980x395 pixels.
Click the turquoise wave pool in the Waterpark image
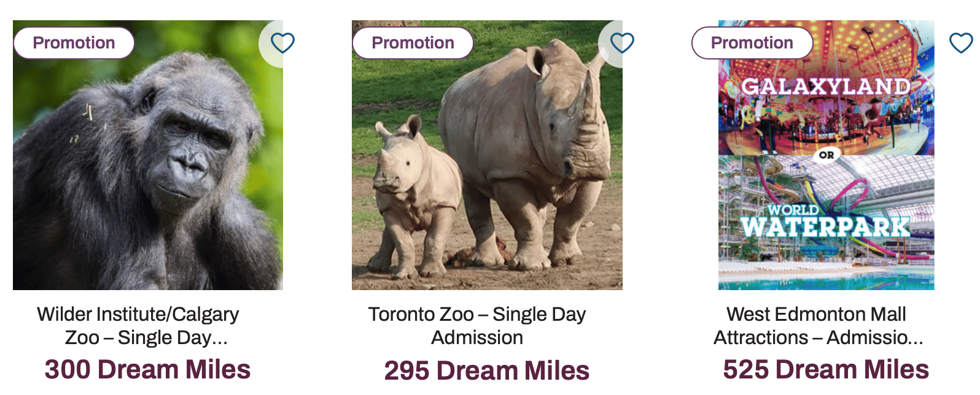click(x=826, y=280)
